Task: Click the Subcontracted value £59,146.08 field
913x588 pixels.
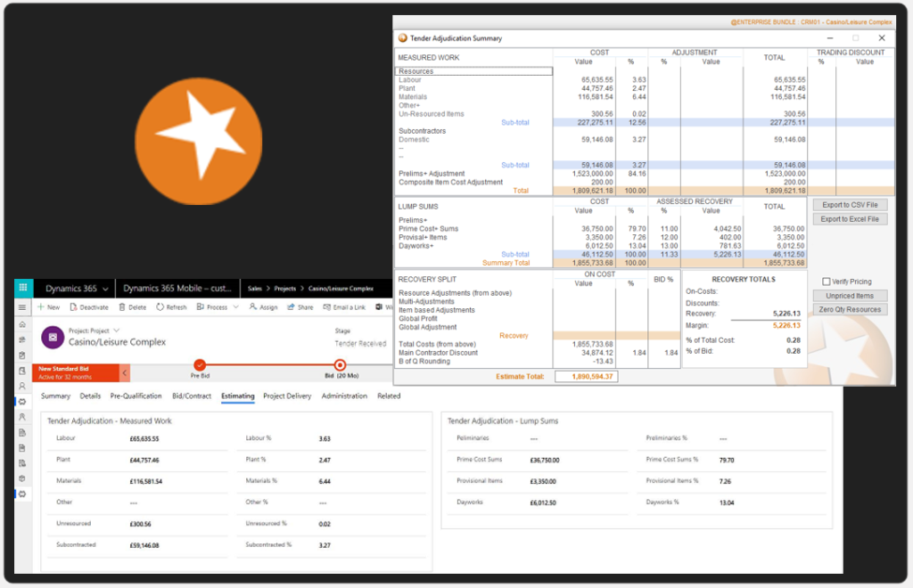Action: point(144,545)
